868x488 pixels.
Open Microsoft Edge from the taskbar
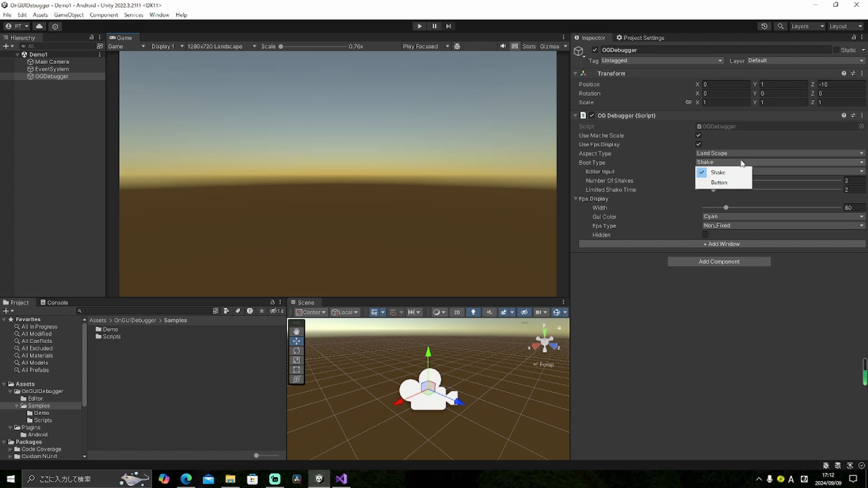186,479
